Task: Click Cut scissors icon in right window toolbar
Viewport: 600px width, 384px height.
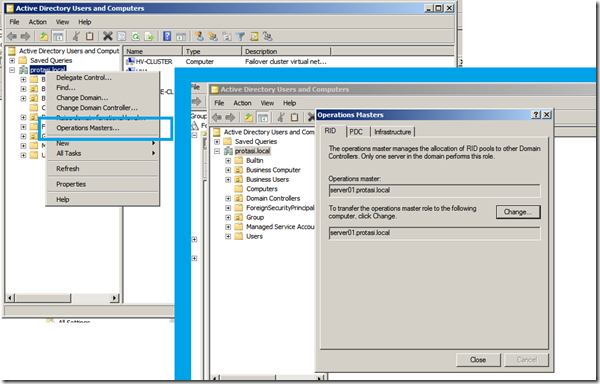Action: 280,117
